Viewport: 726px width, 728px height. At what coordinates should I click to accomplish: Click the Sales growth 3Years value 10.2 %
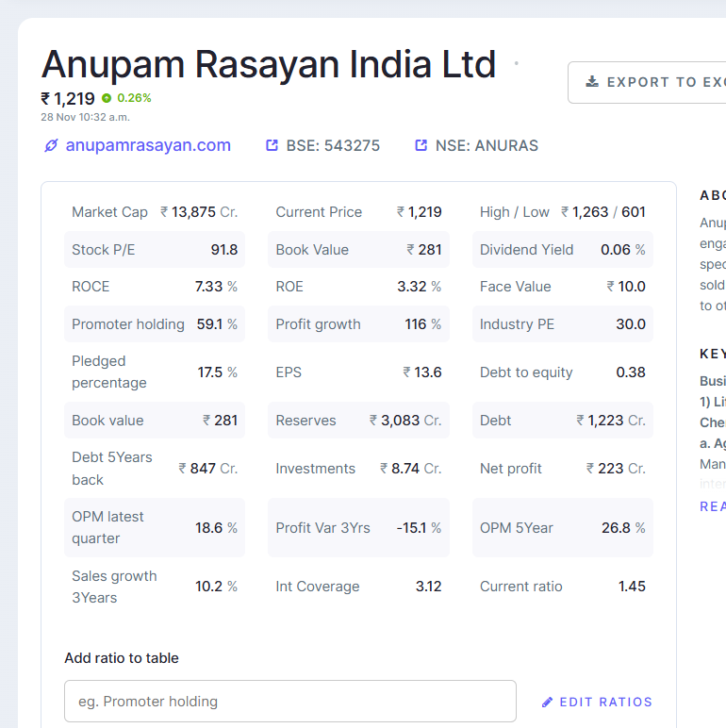[216, 587]
